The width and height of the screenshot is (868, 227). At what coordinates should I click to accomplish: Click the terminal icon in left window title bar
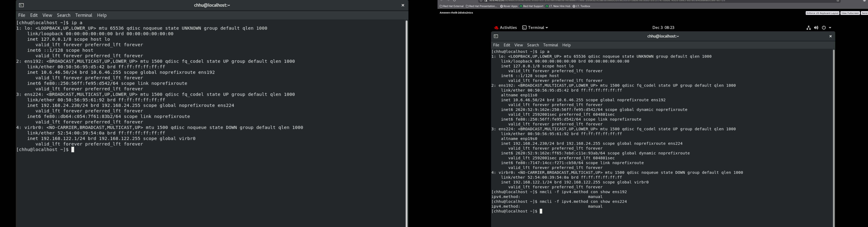click(x=21, y=5)
